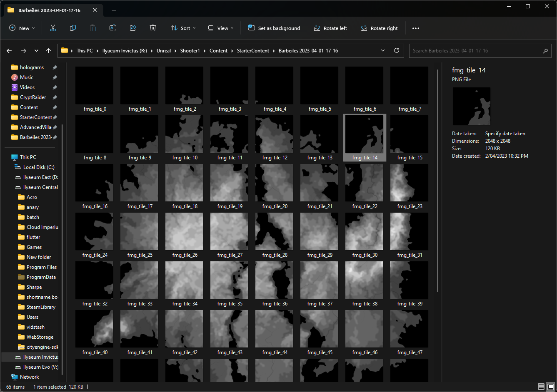Rotate the selected image left

(x=330, y=28)
